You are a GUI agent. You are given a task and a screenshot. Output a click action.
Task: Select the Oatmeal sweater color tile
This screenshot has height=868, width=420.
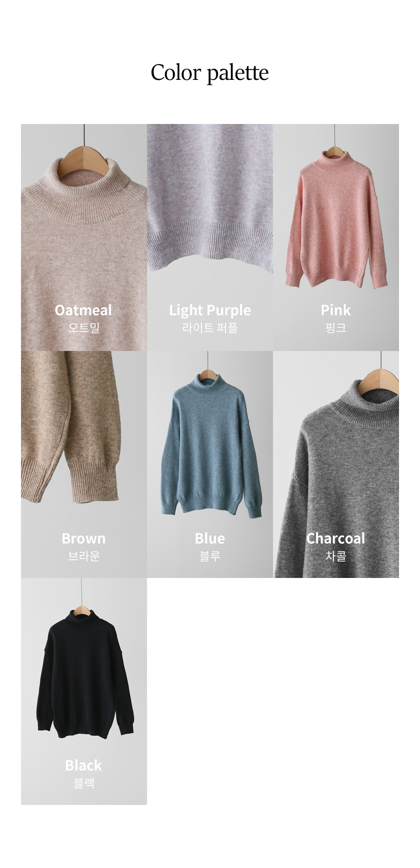84,237
